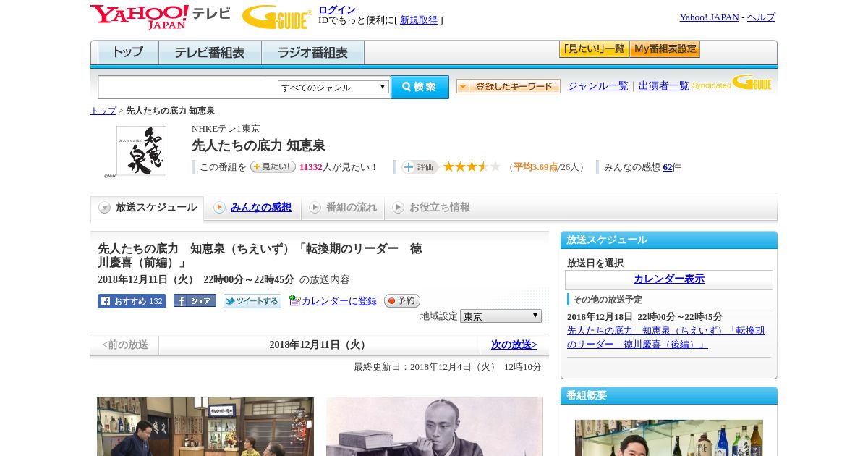
Task: Click the 番組概要 sidebar header
Action: pos(669,396)
